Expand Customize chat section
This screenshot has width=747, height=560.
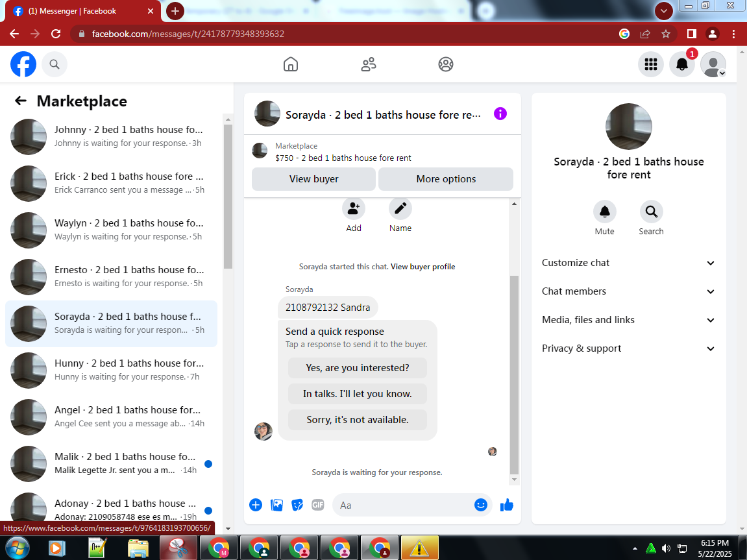tap(628, 263)
